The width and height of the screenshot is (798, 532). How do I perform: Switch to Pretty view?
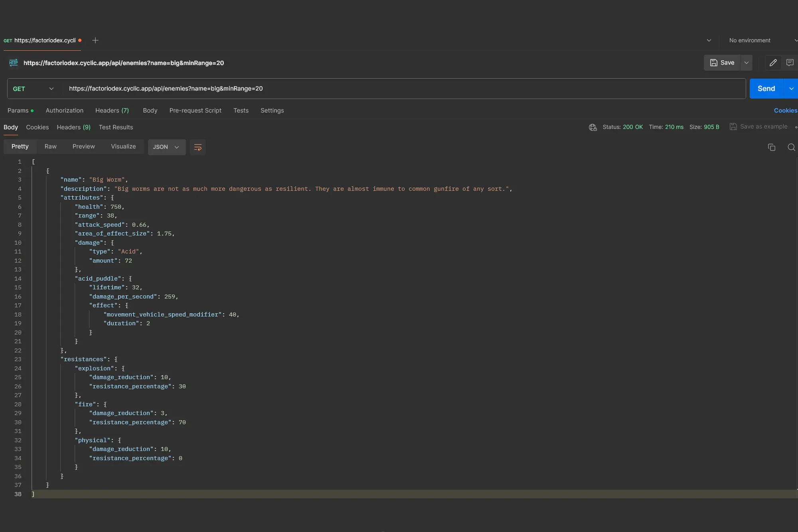coord(20,146)
